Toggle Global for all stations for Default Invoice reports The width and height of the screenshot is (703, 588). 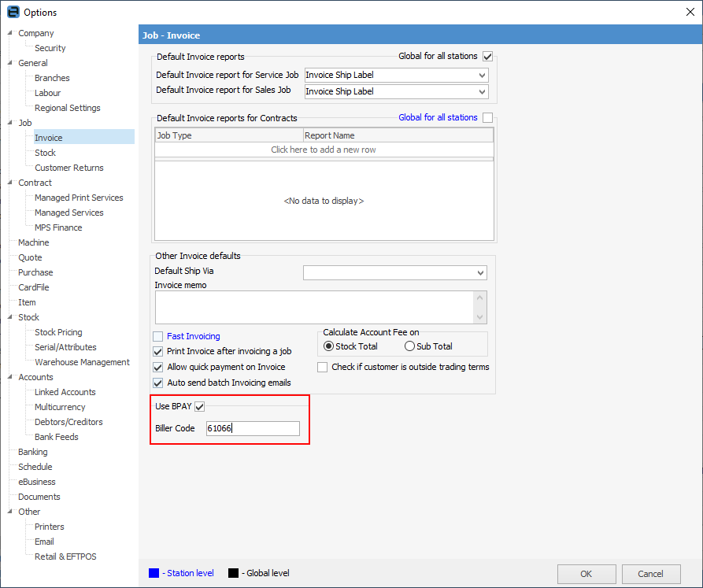pos(487,57)
